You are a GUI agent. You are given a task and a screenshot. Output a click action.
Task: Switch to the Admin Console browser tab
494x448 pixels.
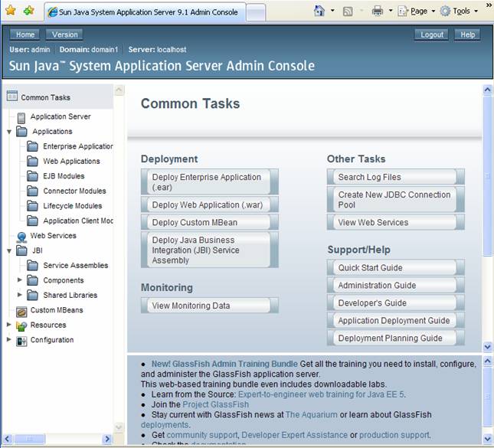tap(146, 12)
